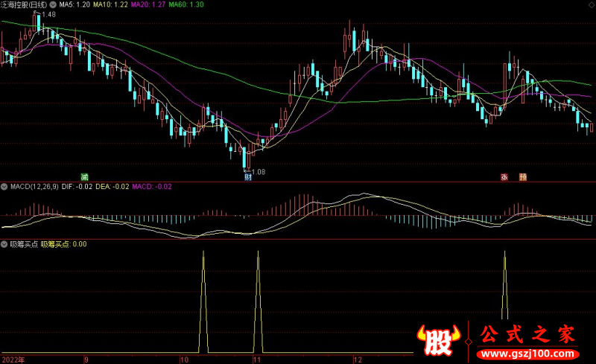Image resolution: width=596 pixels, height=364 pixels.
Task: Select the 2022年 timeline label
Action: pyautogui.click(x=13, y=359)
